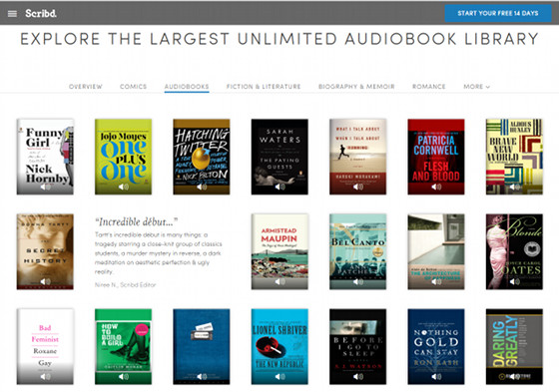Open Before I Go to Sleep cover
The width and height of the screenshot is (559, 392).
[x=358, y=347]
